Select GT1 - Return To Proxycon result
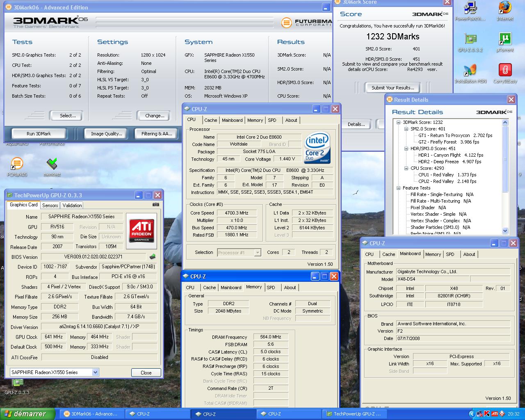The width and height of the screenshot is (525, 420). point(455,135)
